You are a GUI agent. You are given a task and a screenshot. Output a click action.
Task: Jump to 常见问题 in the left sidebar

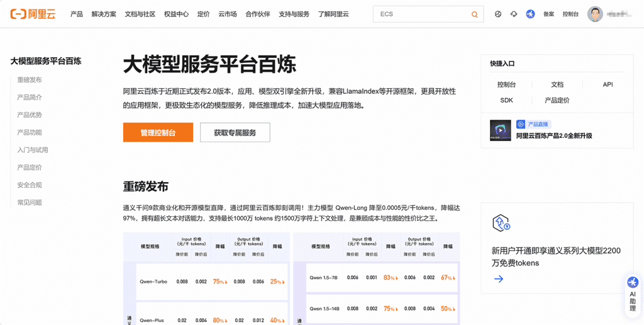30,203
